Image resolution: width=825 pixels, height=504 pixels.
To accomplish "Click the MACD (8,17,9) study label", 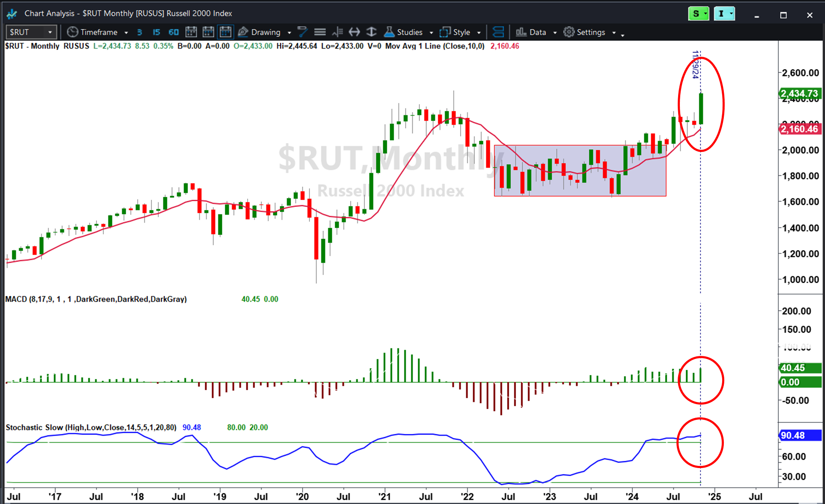I will tap(96, 299).
